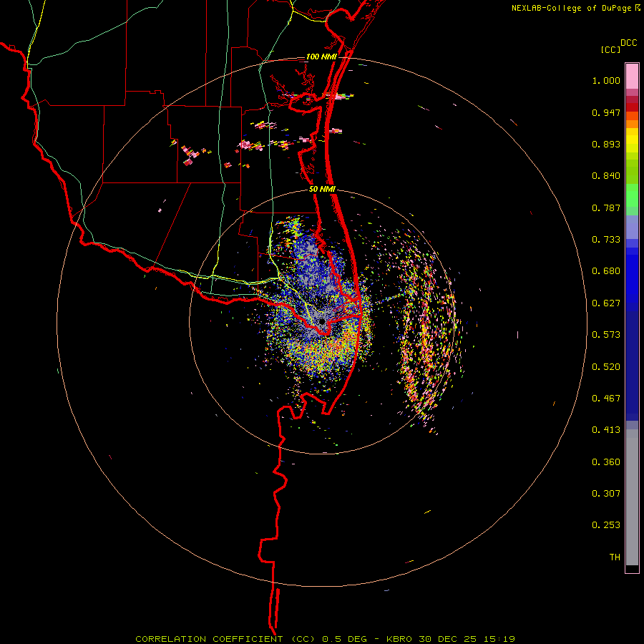Click the CORRELATION COEFFICIENT (CC) caption text
The image size is (644, 644).
coord(225,639)
